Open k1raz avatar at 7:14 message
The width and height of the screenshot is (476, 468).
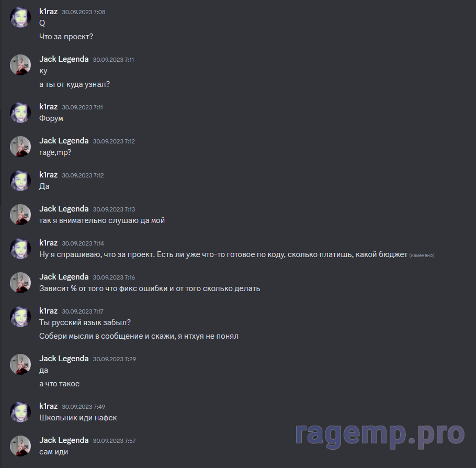point(20,249)
